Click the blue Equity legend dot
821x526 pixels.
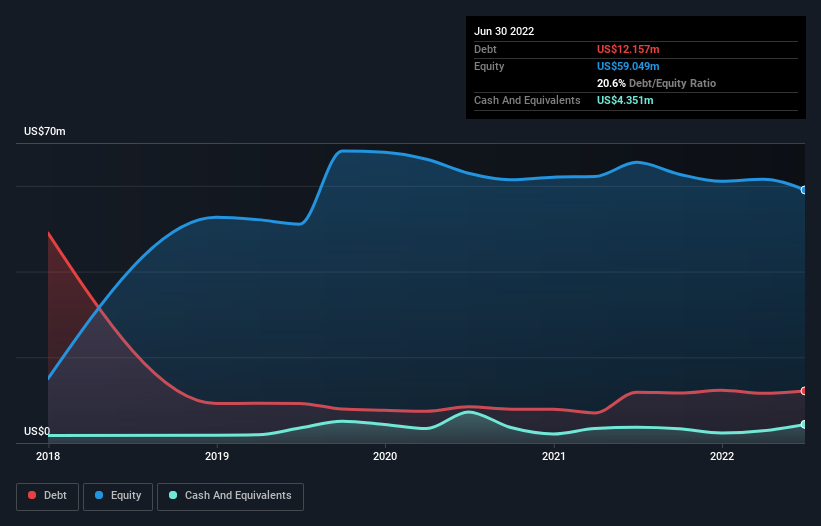pyautogui.click(x=99, y=495)
